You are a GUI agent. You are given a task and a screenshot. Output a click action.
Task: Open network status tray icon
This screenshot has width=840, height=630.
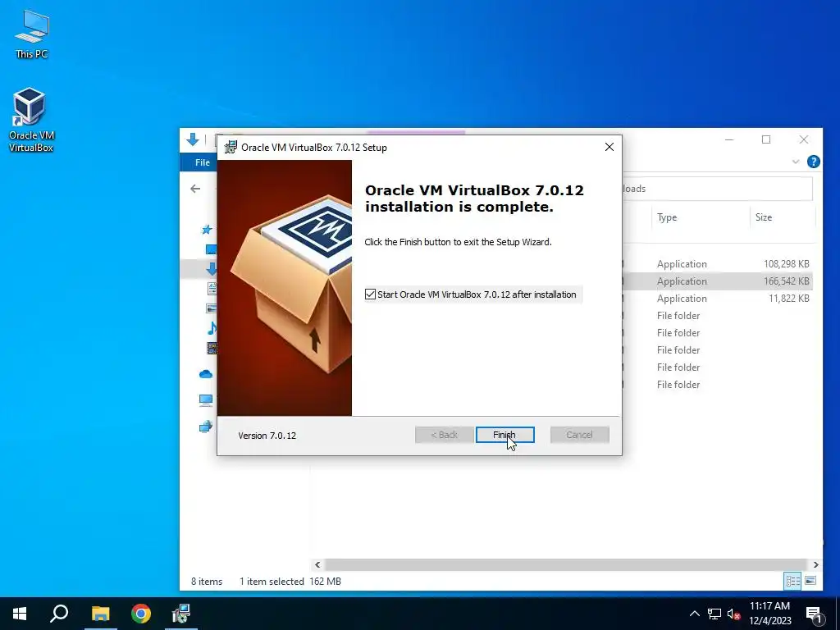(x=714, y=614)
